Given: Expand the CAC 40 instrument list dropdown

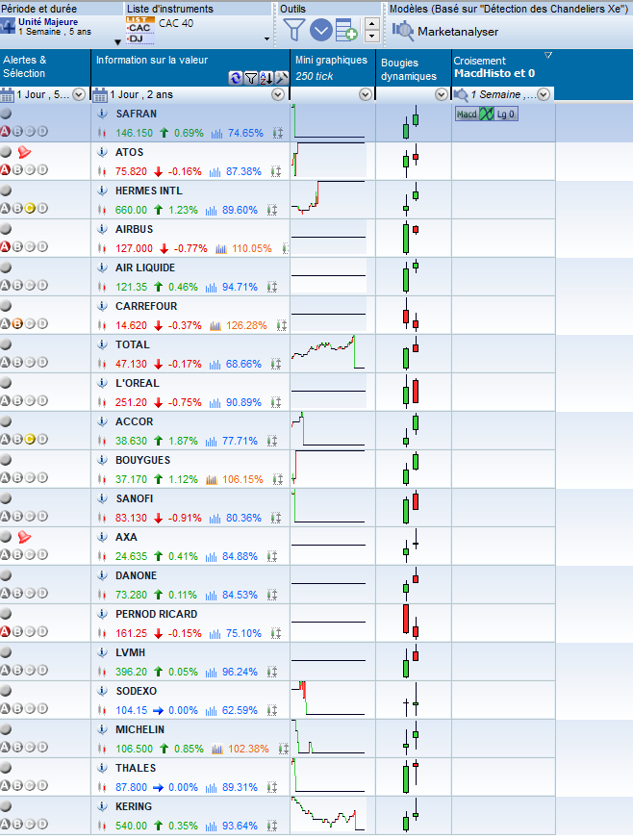Looking at the screenshot, I should pos(266,39).
